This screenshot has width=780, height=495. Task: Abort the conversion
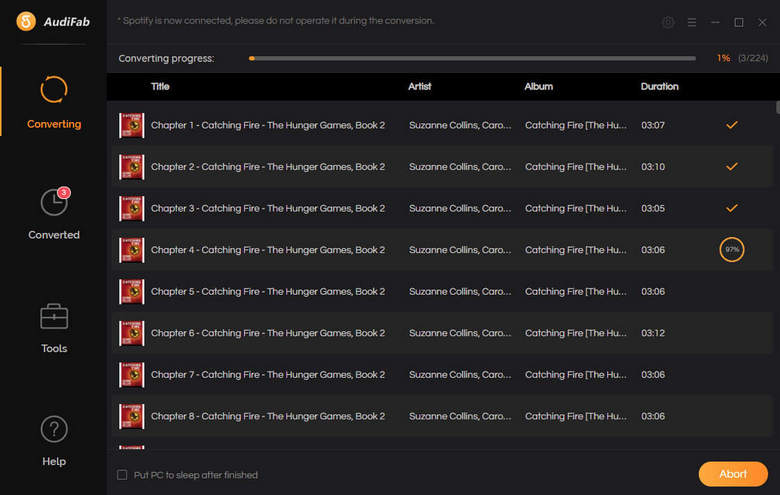733,474
